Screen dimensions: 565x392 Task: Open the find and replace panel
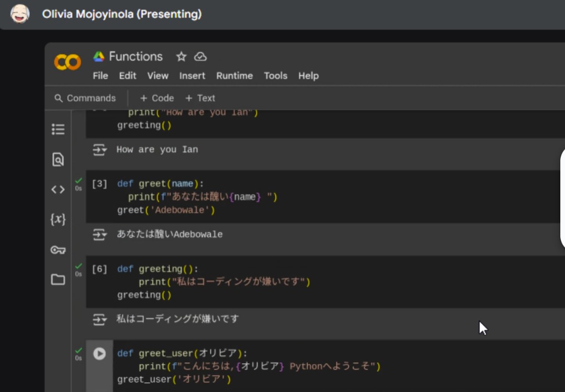click(58, 159)
